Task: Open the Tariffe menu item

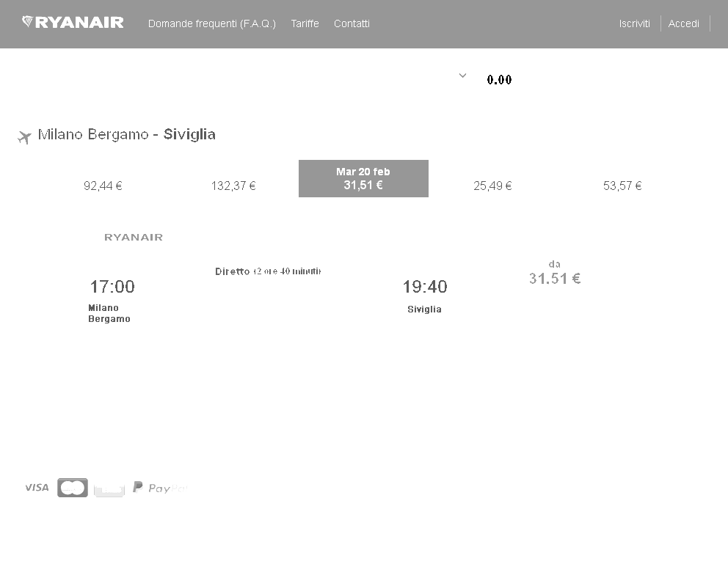Action: click(305, 23)
